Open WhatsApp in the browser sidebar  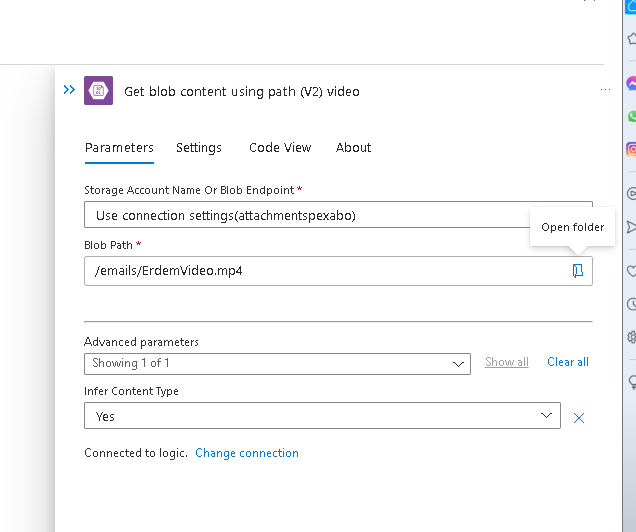pyautogui.click(x=632, y=116)
